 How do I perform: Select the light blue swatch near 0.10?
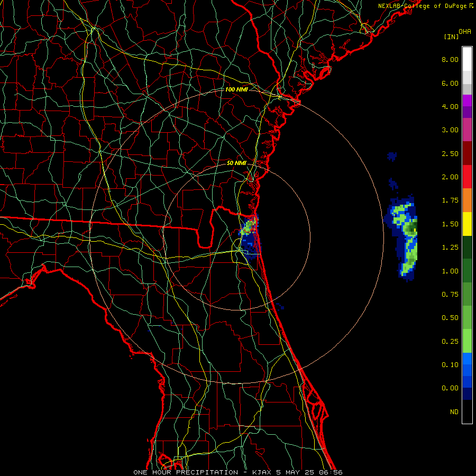pos(467,359)
